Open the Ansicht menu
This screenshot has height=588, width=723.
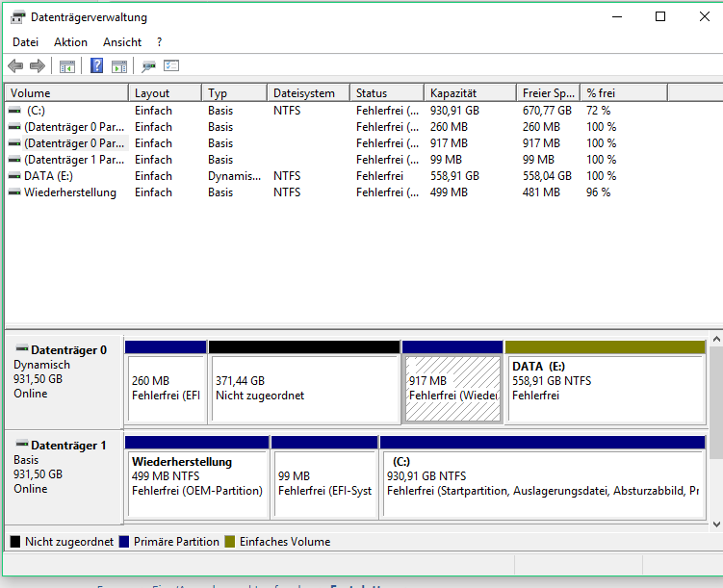[122, 42]
